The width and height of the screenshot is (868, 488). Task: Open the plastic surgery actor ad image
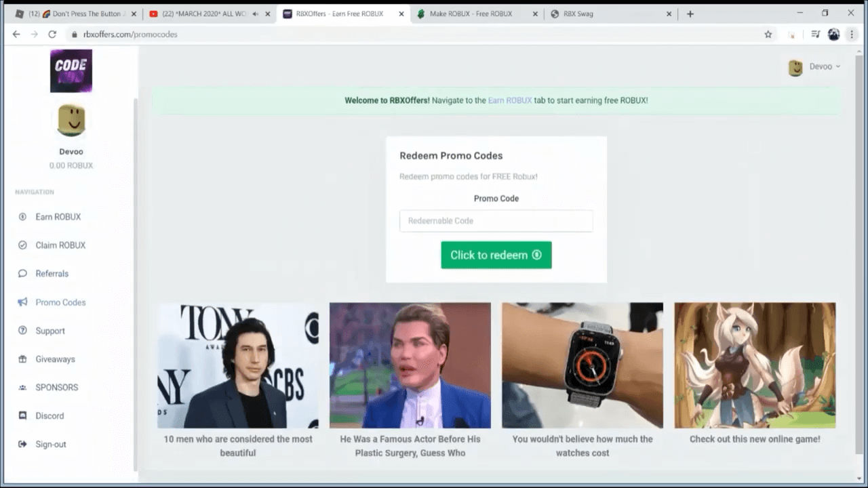pyautogui.click(x=410, y=365)
